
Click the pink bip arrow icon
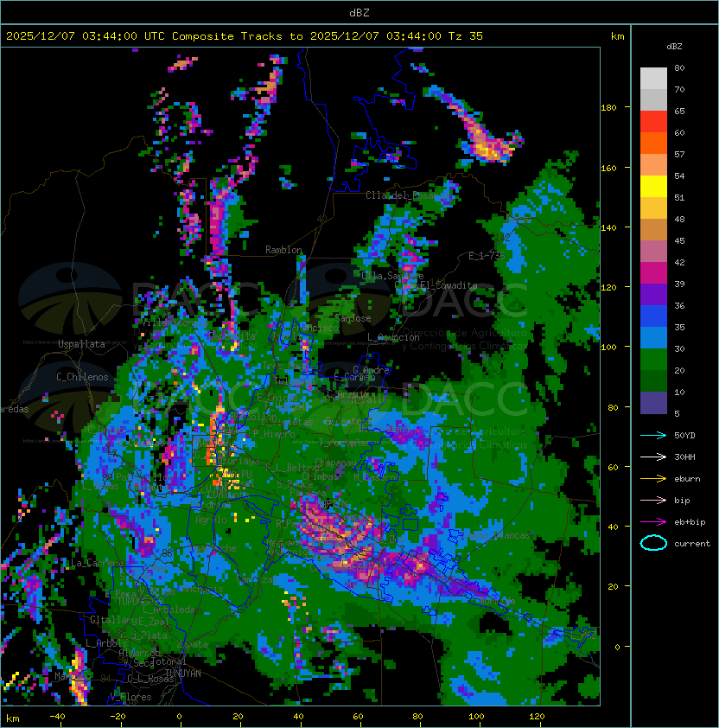click(653, 501)
